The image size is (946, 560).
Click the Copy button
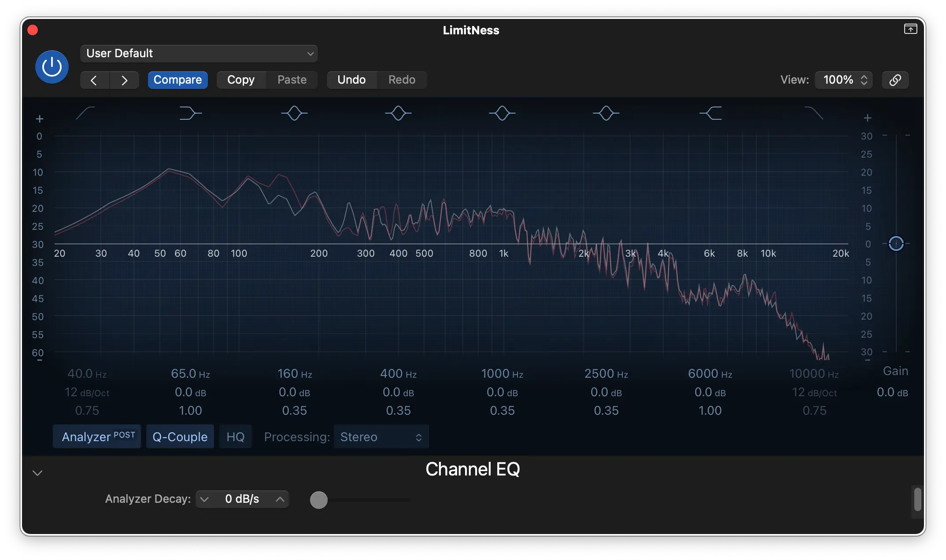(241, 80)
